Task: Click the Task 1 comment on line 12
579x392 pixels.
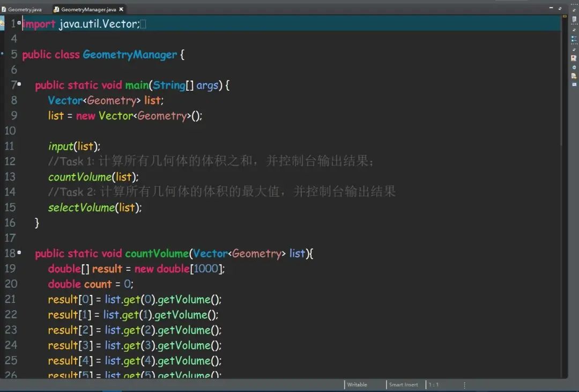Action: pyautogui.click(x=211, y=161)
